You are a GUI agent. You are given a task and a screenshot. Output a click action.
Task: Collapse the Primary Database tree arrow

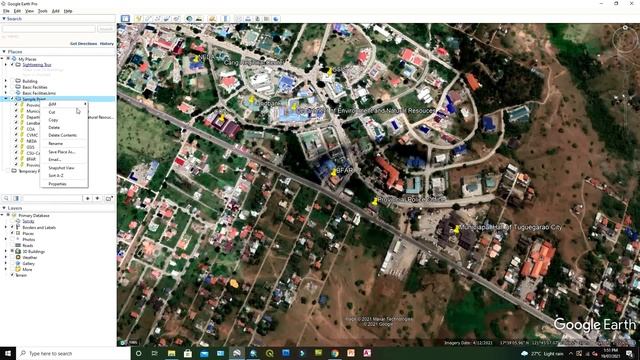(x=2, y=215)
